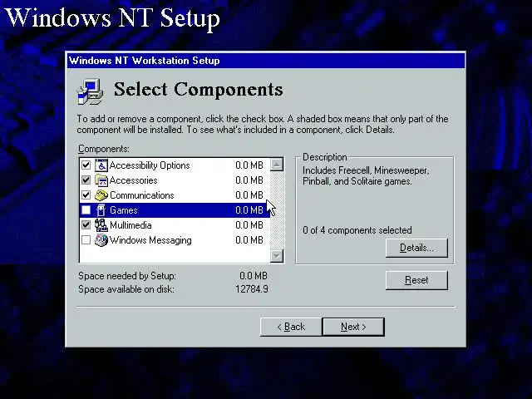Select the Accessories row label
The image size is (532, 399).
(x=133, y=180)
